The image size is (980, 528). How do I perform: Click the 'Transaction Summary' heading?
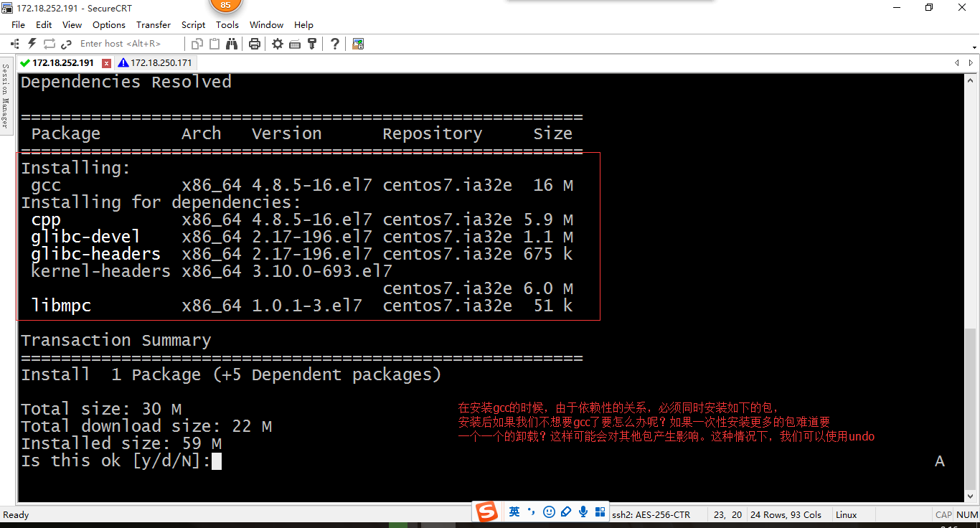[116, 340]
